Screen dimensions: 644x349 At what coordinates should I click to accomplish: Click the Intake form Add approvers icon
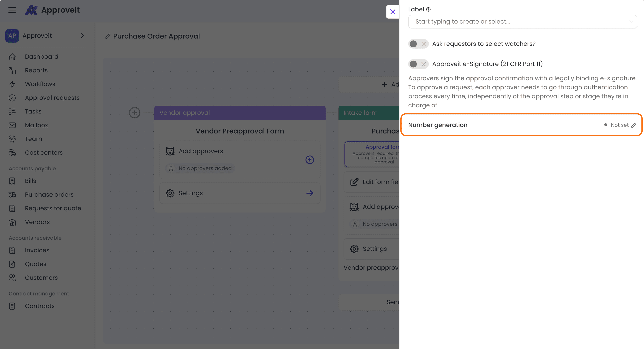coord(354,207)
